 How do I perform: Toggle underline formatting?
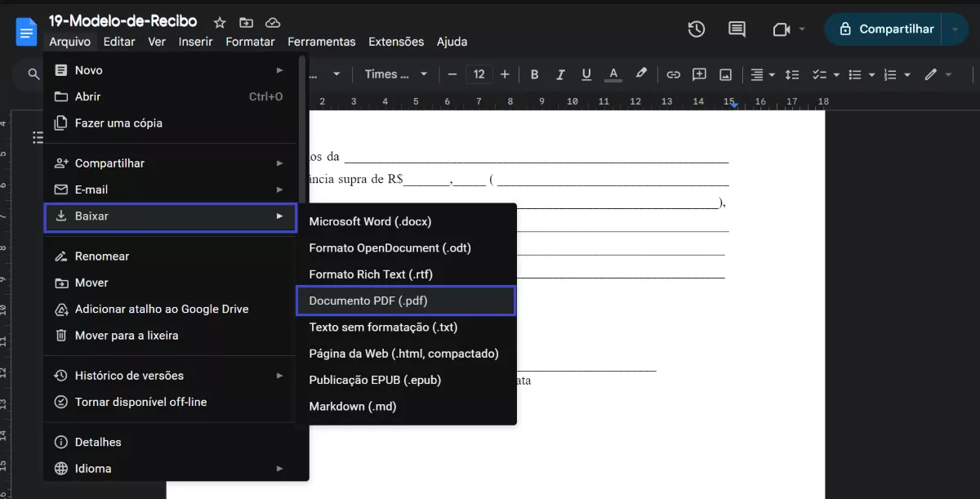point(586,74)
